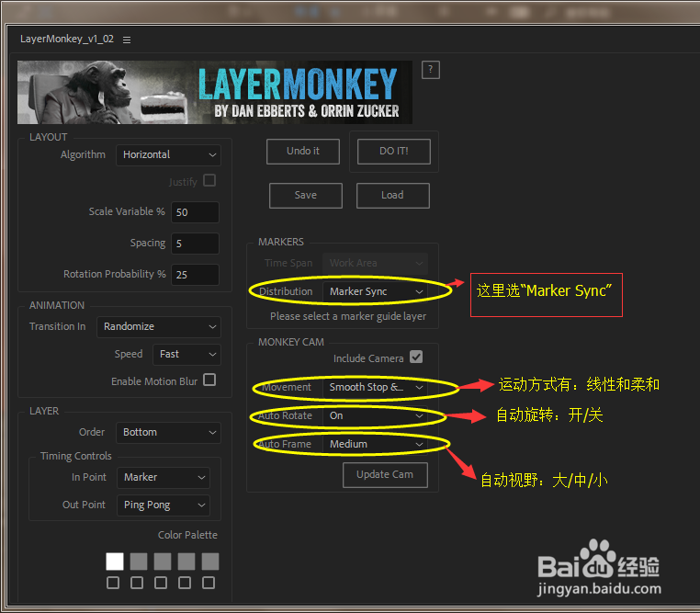Viewport: 700px width, 613px height.
Task: Open the Transition In dropdown
Action: point(159,327)
